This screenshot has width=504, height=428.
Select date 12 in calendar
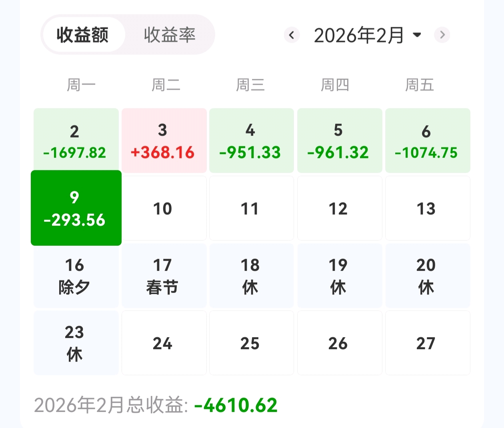[340, 208]
